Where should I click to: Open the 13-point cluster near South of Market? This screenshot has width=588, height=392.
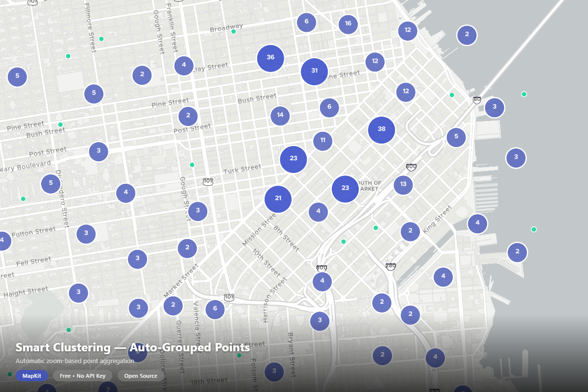[x=403, y=185]
